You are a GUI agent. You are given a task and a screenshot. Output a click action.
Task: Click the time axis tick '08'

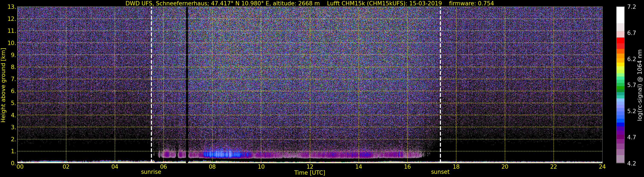click(212, 167)
